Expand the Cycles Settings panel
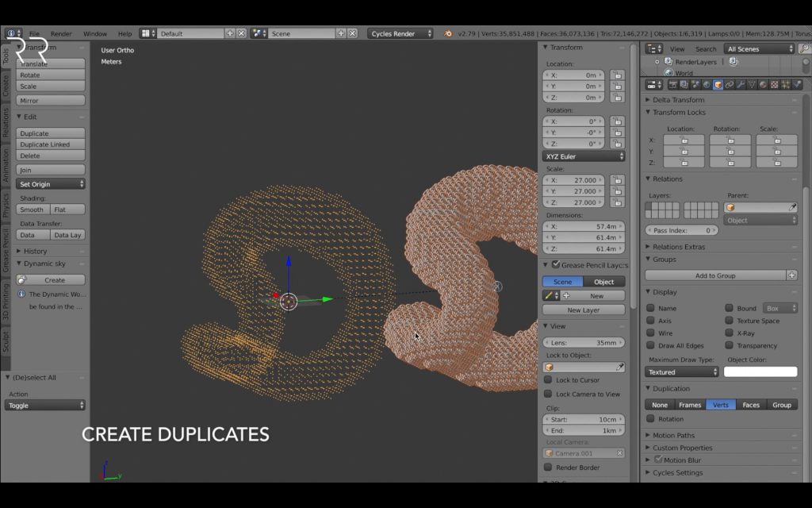 (677, 472)
